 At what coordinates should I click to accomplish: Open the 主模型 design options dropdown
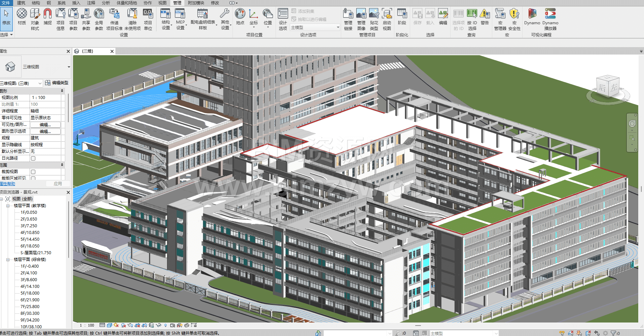click(338, 28)
